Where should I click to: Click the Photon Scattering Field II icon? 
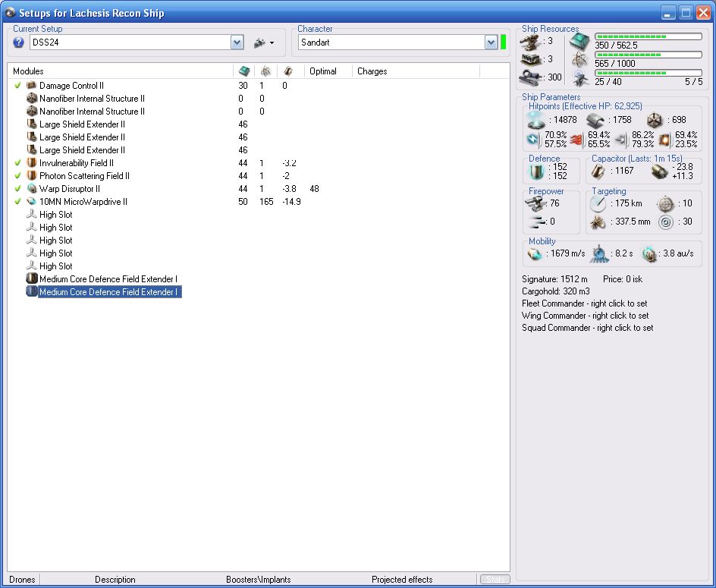(32, 175)
